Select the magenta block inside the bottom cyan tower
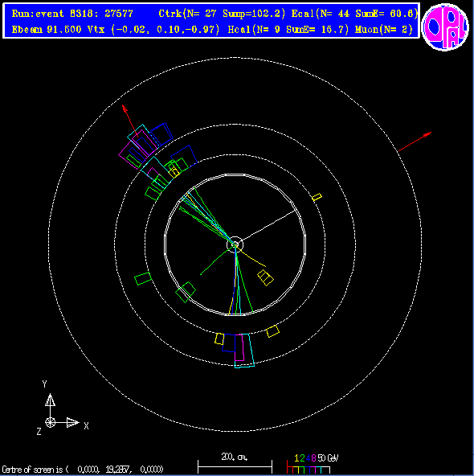Screen dimensions: 474x476 (239, 347)
